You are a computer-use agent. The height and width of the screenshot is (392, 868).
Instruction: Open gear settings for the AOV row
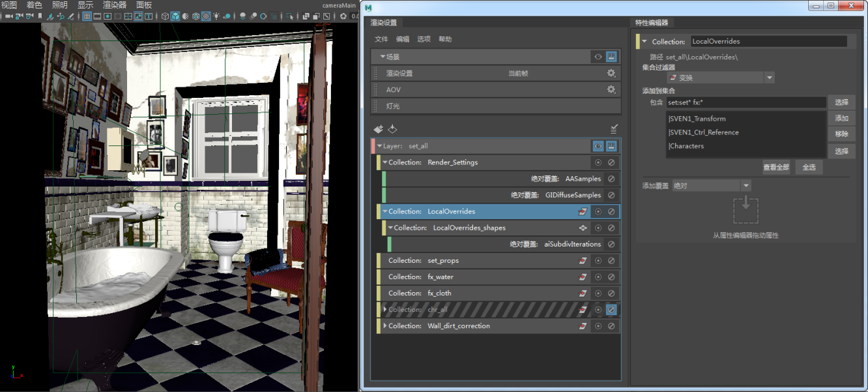(611, 89)
